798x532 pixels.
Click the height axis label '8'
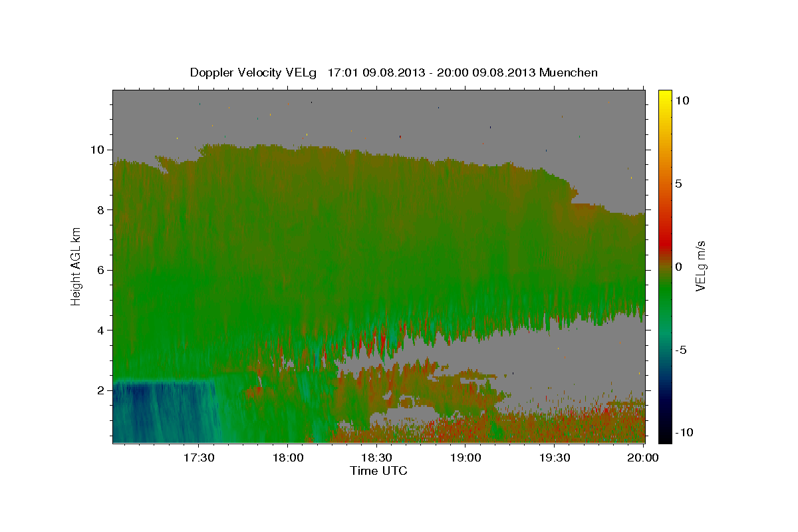[100, 210]
